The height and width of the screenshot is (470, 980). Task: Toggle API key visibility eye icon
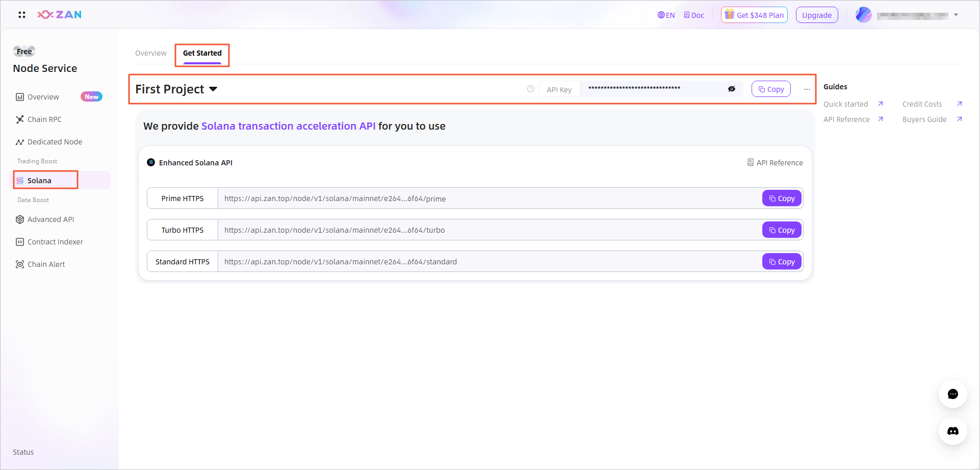pos(732,89)
